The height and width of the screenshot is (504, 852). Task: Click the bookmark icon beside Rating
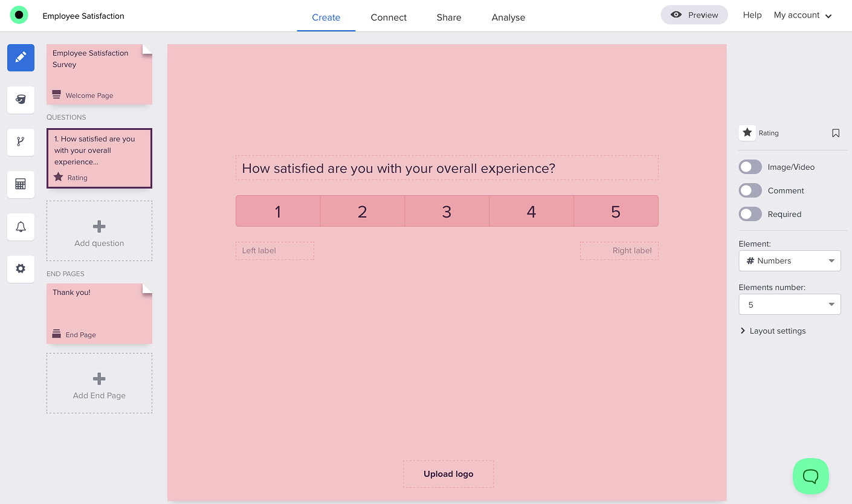click(x=836, y=133)
